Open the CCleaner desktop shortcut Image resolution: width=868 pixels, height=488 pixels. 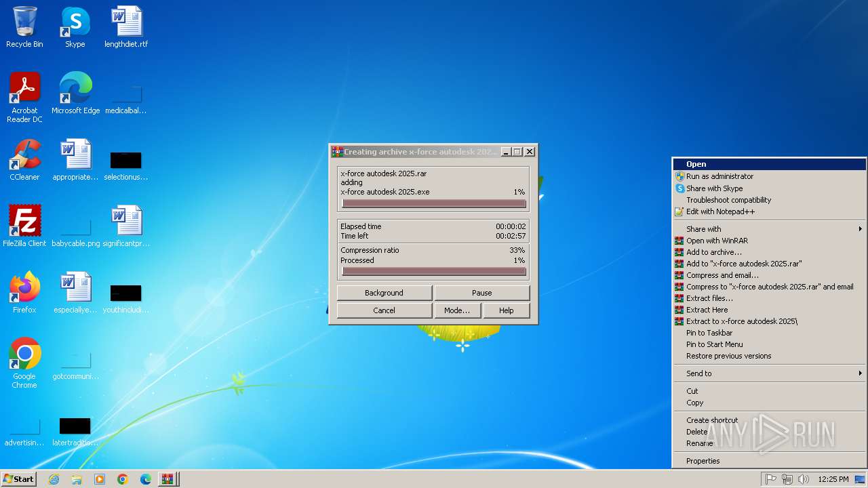click(24, 160)
